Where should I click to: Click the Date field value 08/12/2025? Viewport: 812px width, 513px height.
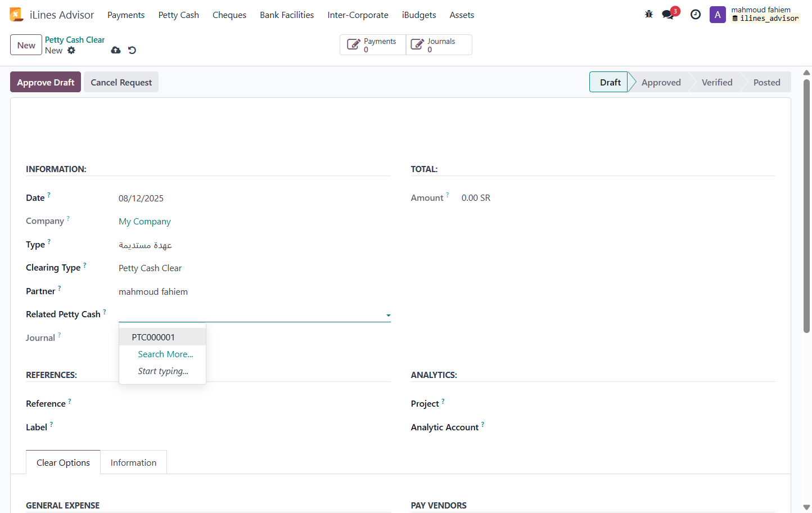pos(141,199)
